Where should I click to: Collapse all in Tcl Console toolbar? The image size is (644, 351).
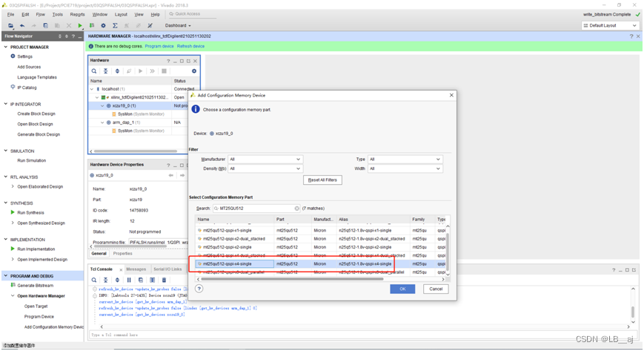pyautogui.click(x=105, y=281)
